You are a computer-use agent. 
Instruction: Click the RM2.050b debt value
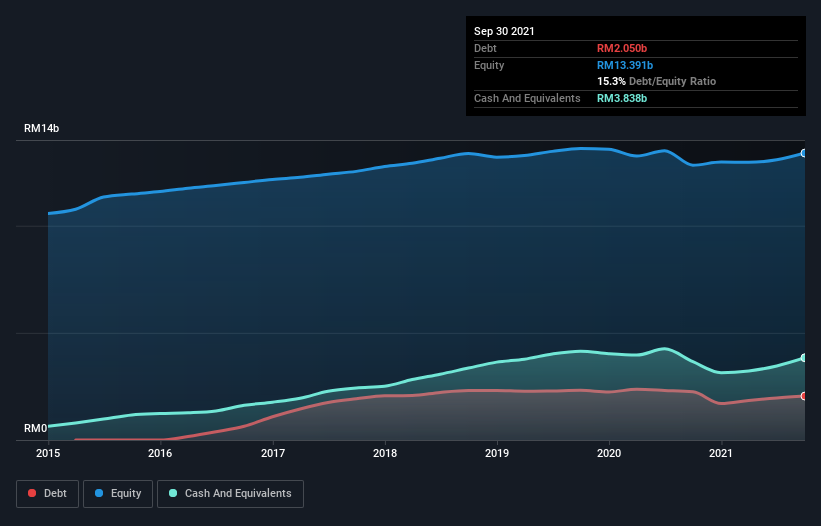coord(622,48)
